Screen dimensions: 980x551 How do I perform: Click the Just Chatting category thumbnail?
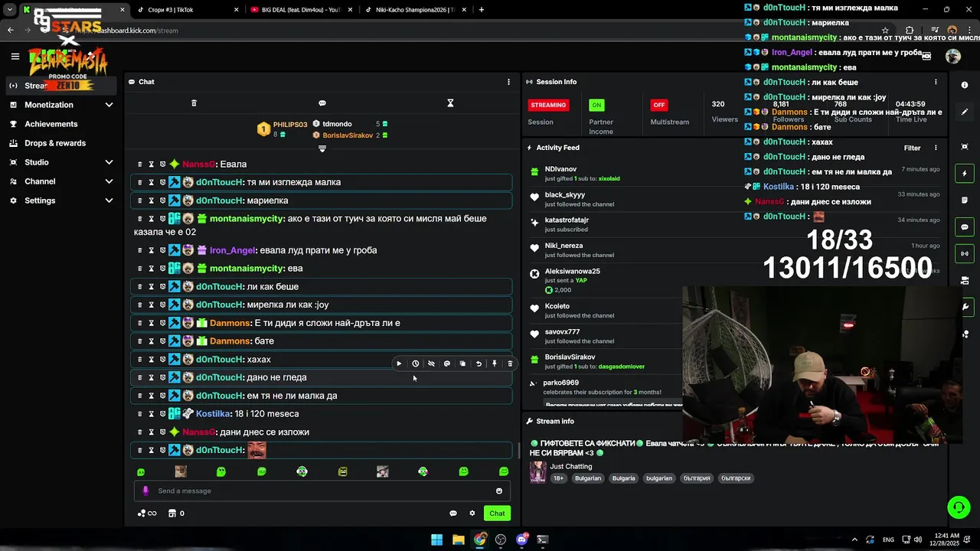pyautogui.click(x=537, y=471)
